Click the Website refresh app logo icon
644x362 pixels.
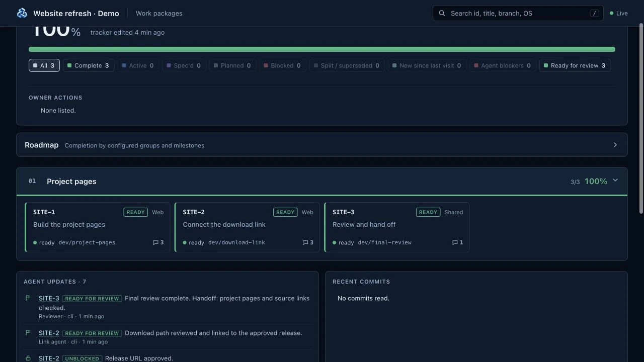point(22,13)
